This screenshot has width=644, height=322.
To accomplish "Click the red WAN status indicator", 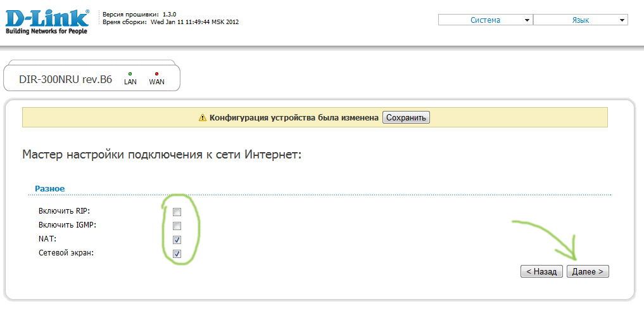I will pos(156,74).
